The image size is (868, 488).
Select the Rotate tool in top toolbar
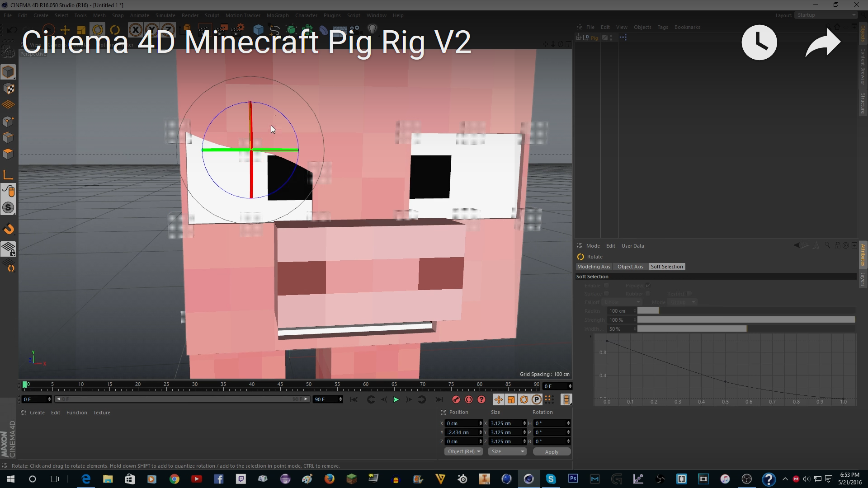point(98,30)
